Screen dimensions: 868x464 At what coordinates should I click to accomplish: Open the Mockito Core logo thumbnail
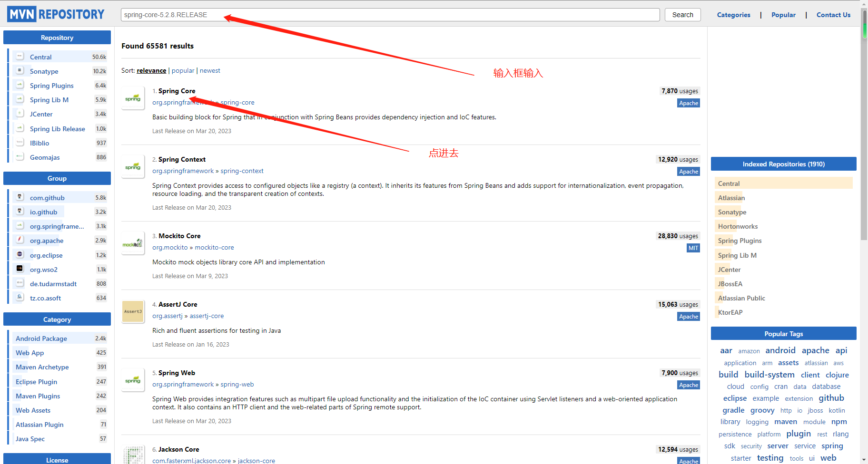(133, 243)
